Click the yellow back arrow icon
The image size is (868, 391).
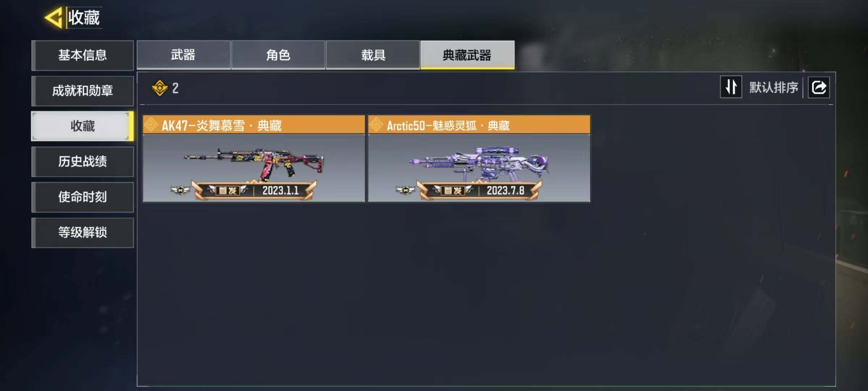click(54, 17)
